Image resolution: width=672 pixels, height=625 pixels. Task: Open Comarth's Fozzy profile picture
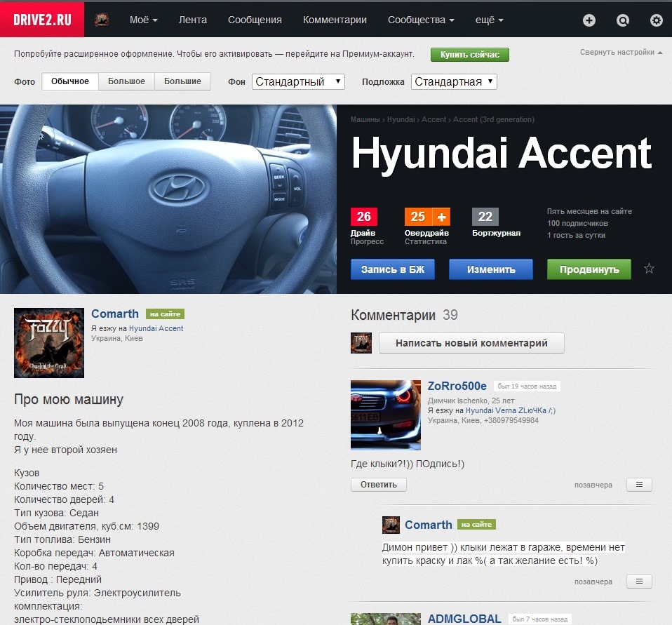click(x=49, y=343)
